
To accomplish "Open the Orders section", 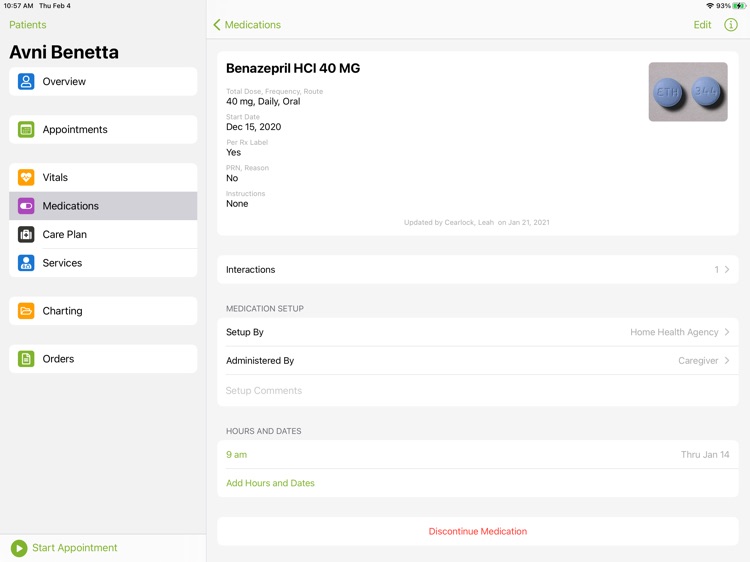I will [103, 359].
